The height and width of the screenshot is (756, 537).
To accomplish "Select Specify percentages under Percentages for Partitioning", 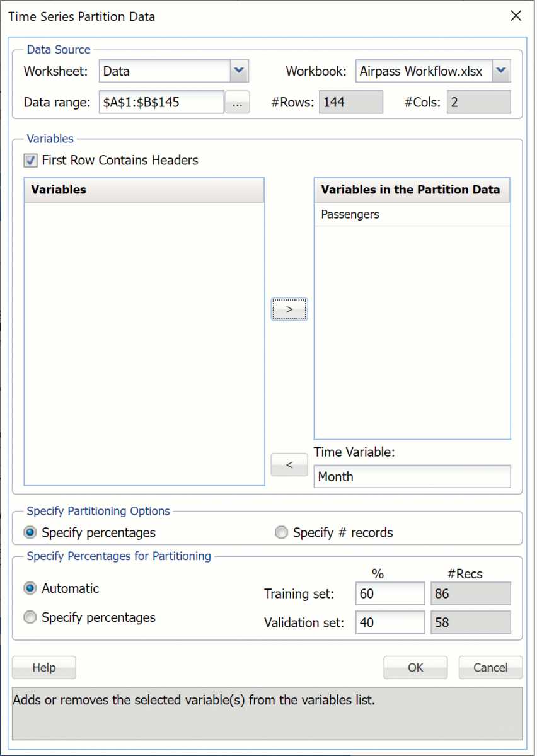I will tap(30, 617).
